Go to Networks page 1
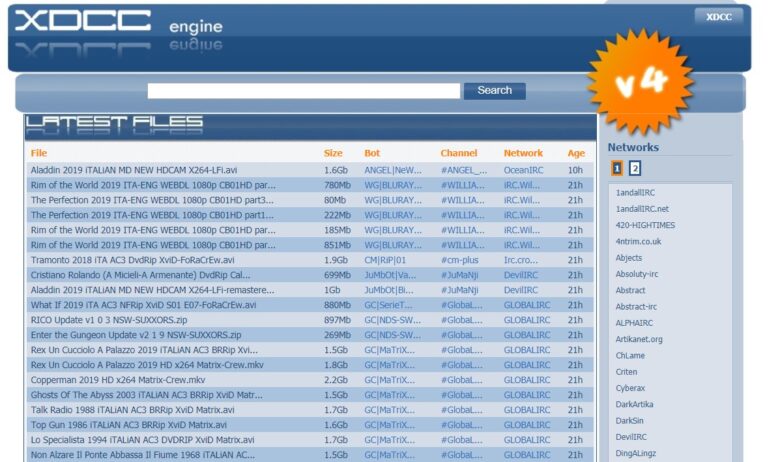The image size is (780, 462). [x=617, y=169]
